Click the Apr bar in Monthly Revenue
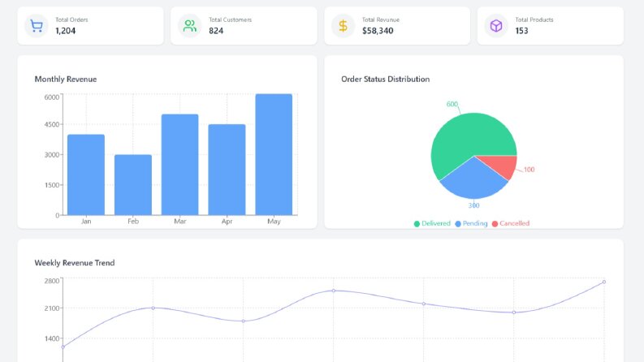 [x=227, y=170]
